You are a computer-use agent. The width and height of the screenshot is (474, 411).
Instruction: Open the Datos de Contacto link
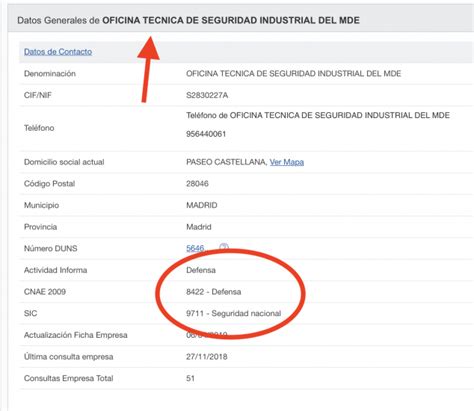(x=58, y=52)
